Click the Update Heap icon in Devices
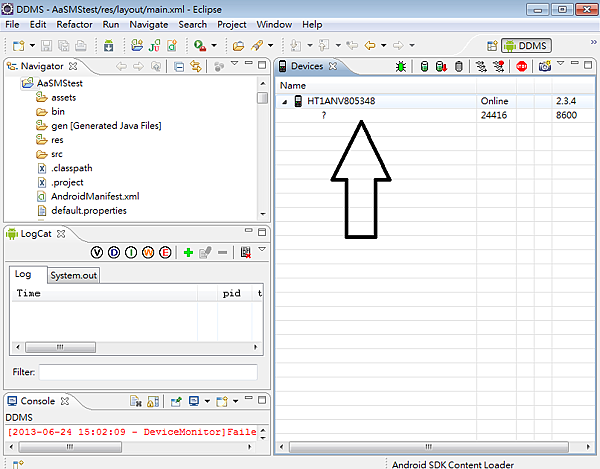 click(424, 66)
